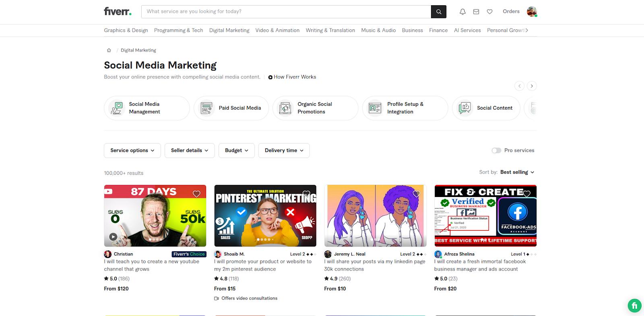
Task: Open the Business category
Action: point(413,30)
